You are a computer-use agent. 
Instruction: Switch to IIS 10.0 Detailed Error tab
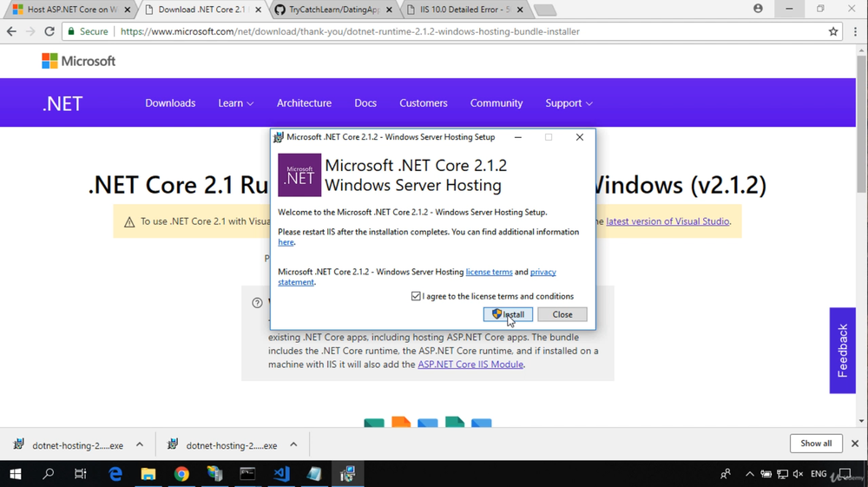464,10
